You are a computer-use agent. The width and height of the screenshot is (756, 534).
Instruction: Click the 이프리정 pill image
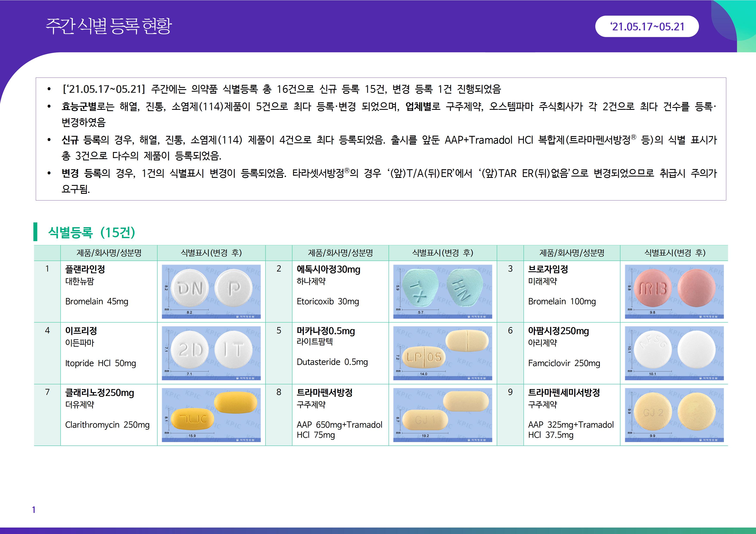pos(211,353)
